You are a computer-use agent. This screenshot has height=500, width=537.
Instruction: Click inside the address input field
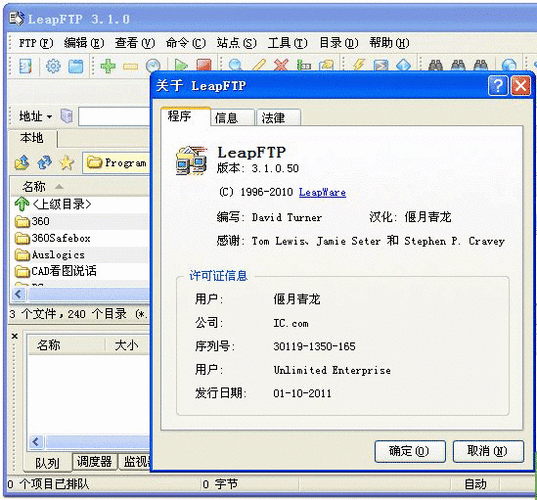point(114,116)
